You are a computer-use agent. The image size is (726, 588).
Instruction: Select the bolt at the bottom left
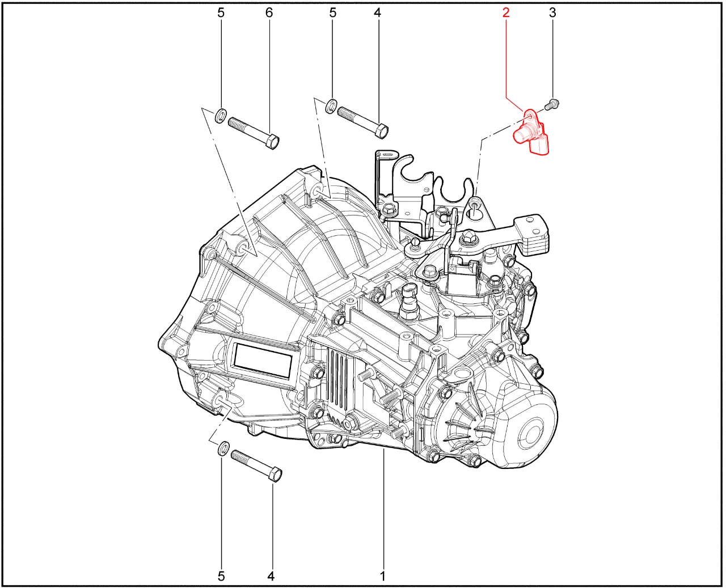(256, 466)
